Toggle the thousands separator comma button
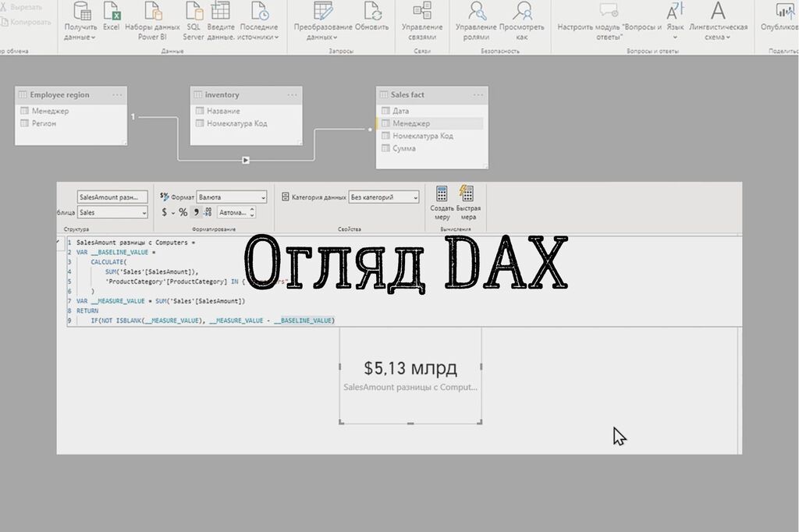Viewport: 799px width, 532px height. (196, 212)
